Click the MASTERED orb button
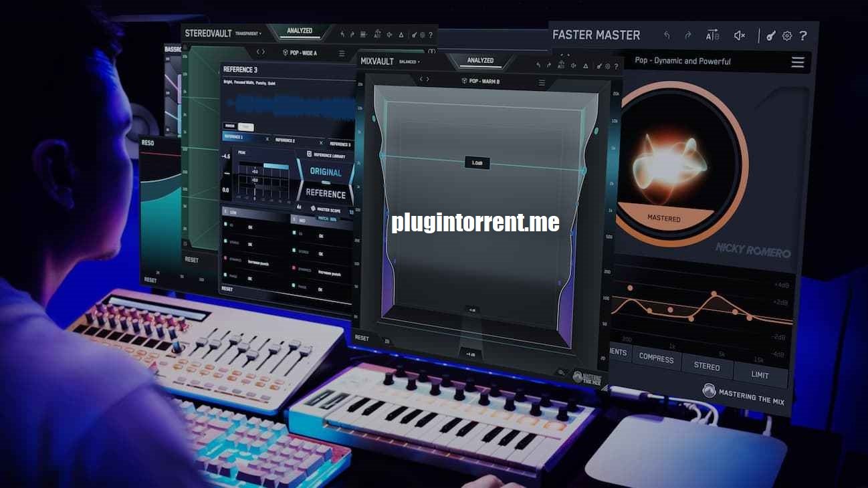The height and width of the screenshot is (488, 868). (x=664, y=219)
